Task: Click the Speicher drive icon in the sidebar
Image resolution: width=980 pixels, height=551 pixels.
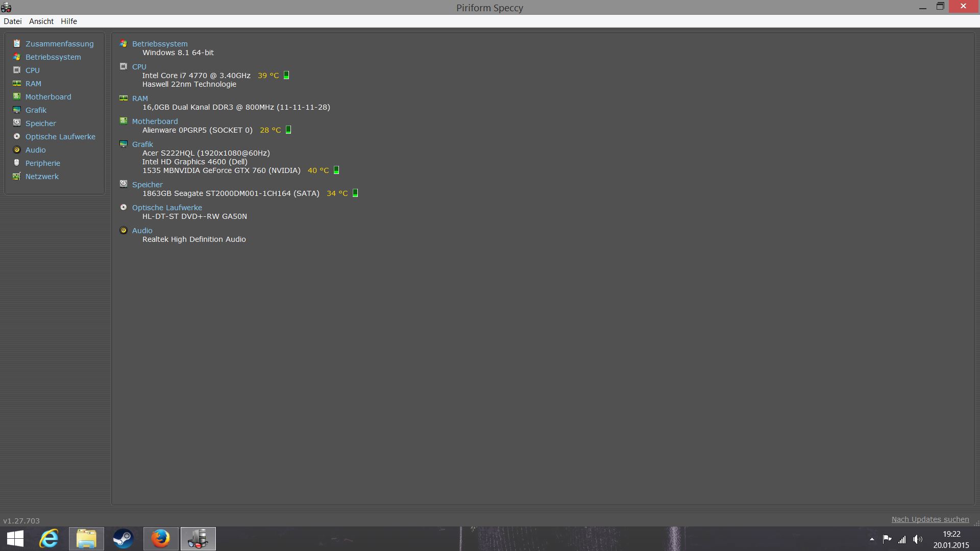Action: pos(17,123)
